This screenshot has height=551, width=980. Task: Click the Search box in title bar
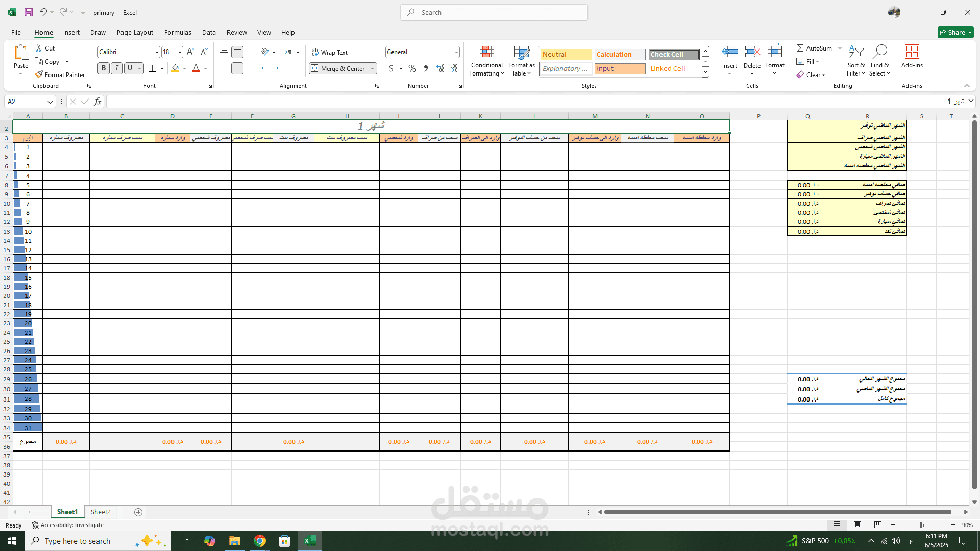(x=494, y=12)
